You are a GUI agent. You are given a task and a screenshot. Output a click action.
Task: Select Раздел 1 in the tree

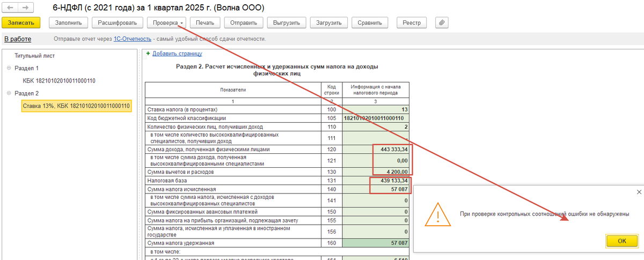pyautogui.click(x=26, y=69)
